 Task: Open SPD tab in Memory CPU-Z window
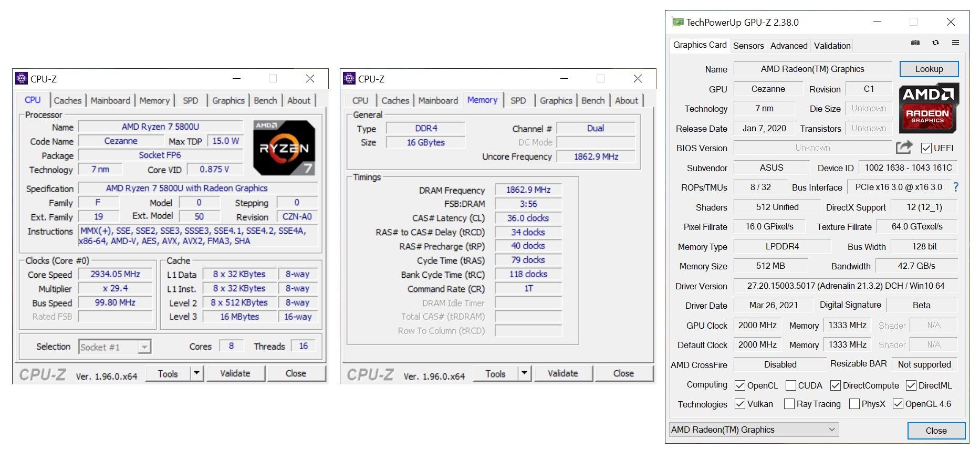click(x=518, y=100)
